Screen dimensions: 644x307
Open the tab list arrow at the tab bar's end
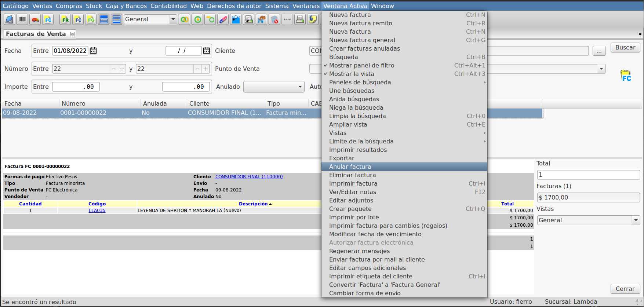[x=640, y=34]
